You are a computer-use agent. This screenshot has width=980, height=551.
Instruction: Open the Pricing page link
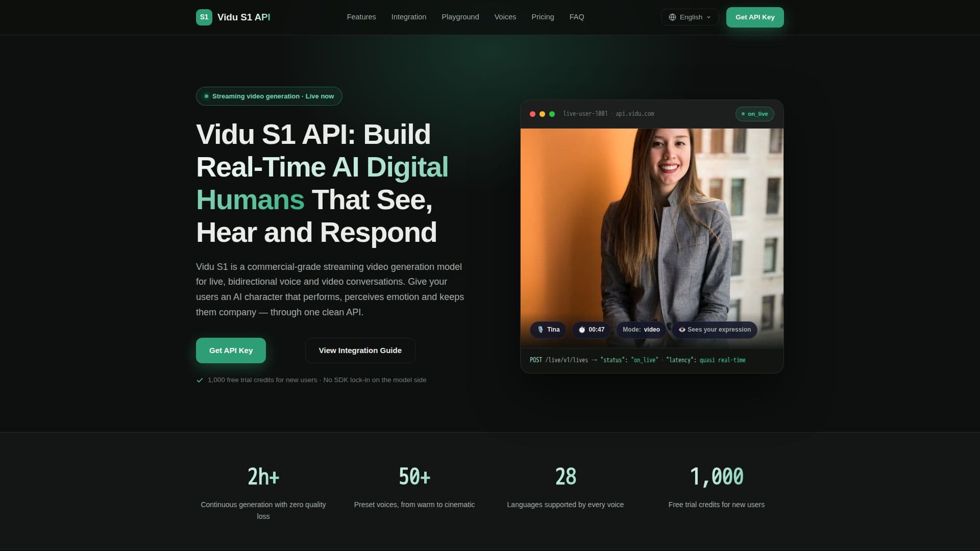543,17
